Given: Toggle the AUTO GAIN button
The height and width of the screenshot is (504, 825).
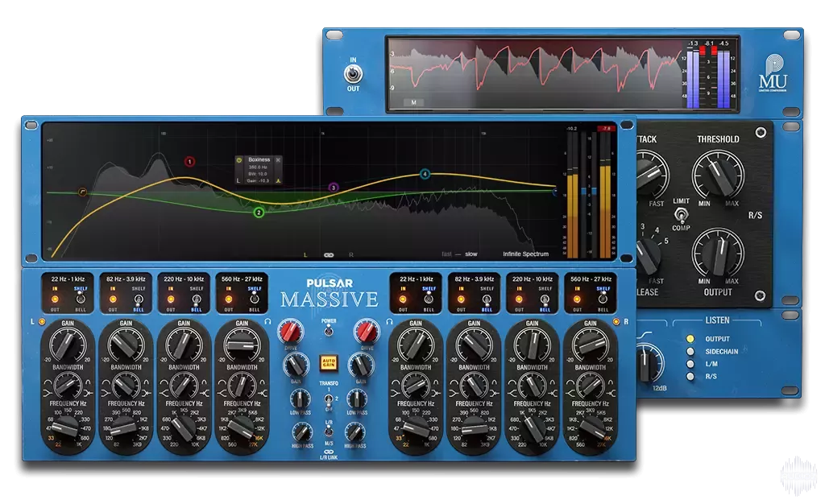Looking at the screenshot, I should pyautogui.click(x=329, y=362).
